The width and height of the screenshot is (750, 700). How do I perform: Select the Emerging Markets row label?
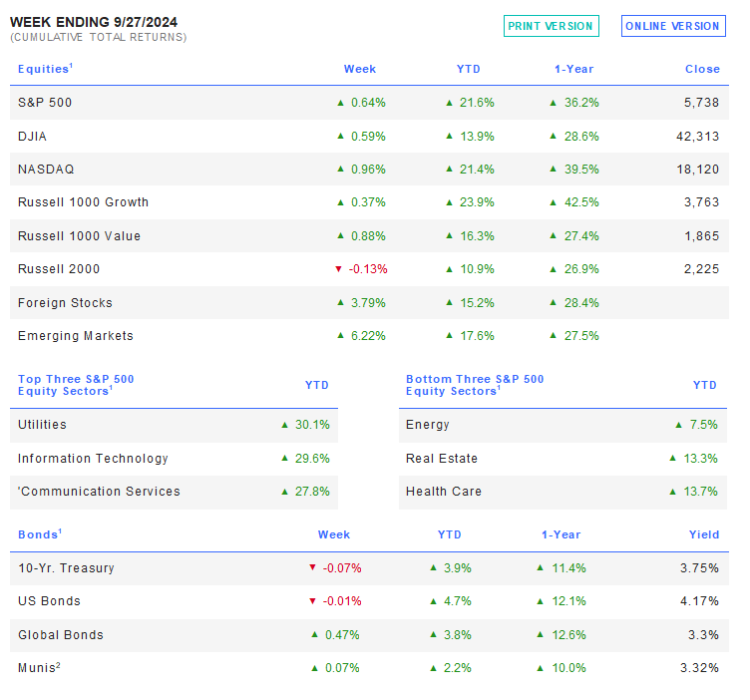tap(76, 336)
